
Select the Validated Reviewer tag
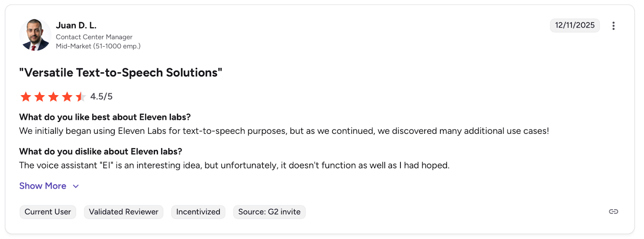(x=124, y=212)
